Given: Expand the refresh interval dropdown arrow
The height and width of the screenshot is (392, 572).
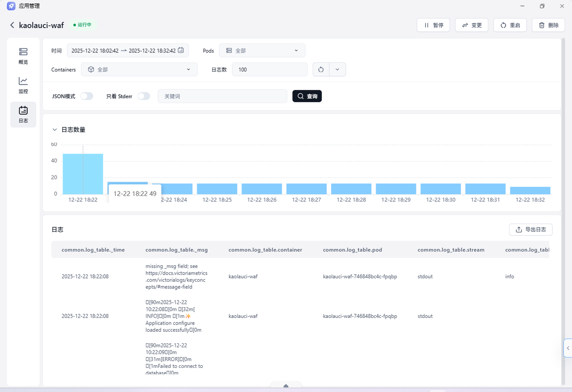Looking at the screenshot, I should coord(337,70).
